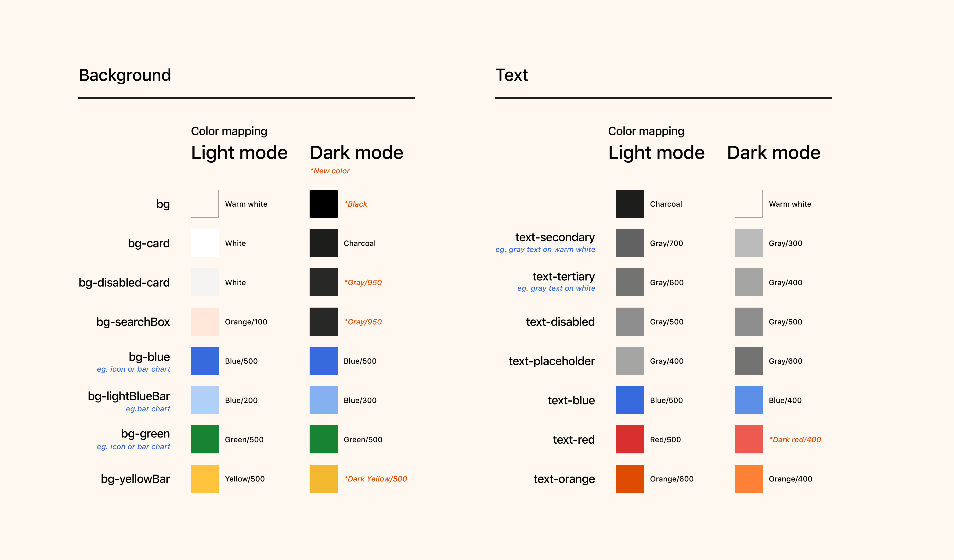
Task: Click the 'text-disabled' token label
Action: tap(560, 322)
